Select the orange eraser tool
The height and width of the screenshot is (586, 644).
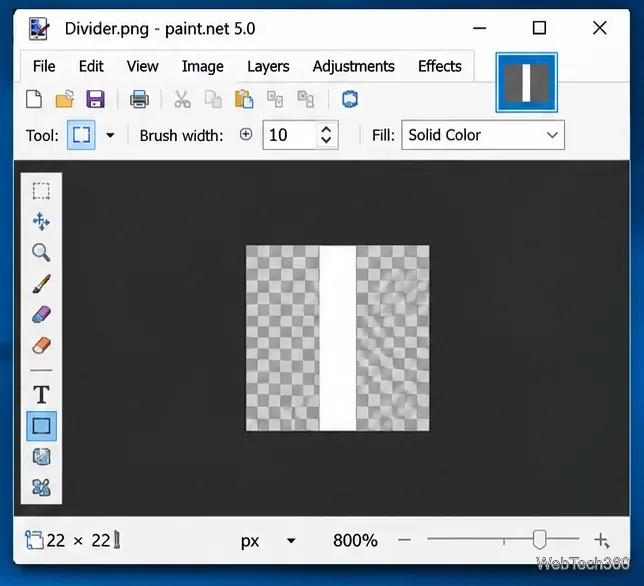(41, 345)
